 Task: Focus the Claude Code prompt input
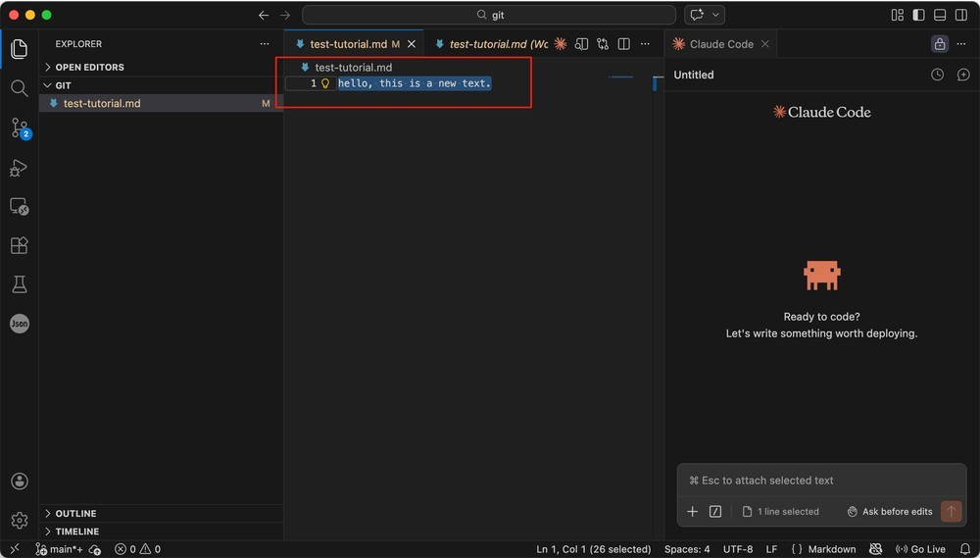tap(822, 481)
